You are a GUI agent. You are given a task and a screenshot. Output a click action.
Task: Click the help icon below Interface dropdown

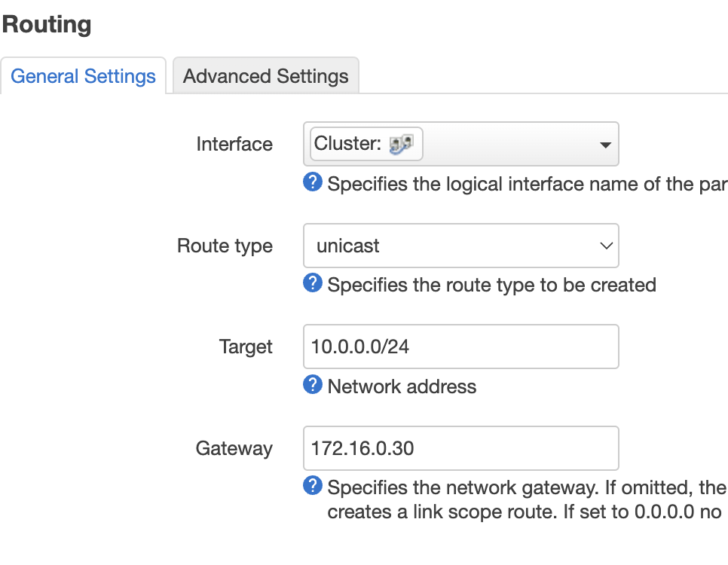[x=313, y=182]
